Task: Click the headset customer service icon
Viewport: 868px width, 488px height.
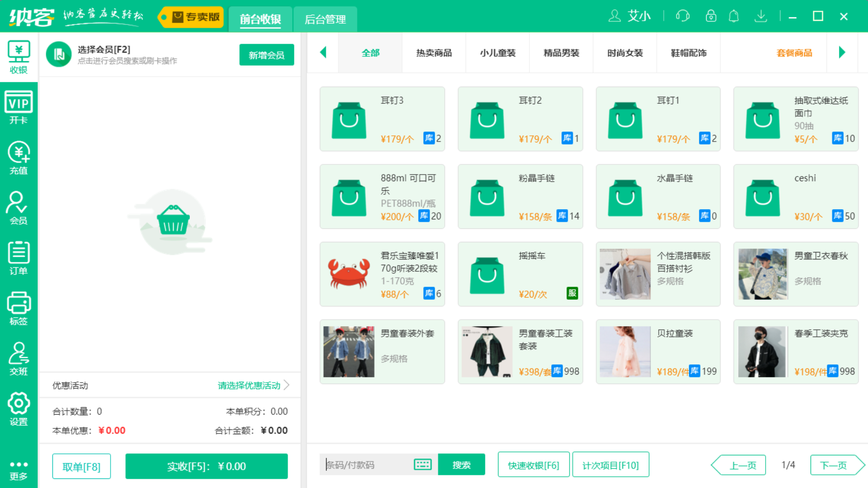Action: click(x=682, y=16)
